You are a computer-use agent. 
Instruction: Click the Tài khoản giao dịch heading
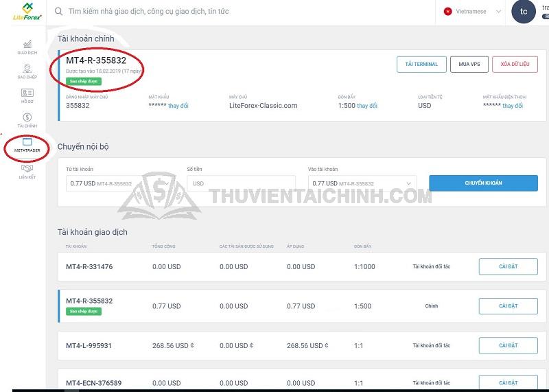(93, 232)
